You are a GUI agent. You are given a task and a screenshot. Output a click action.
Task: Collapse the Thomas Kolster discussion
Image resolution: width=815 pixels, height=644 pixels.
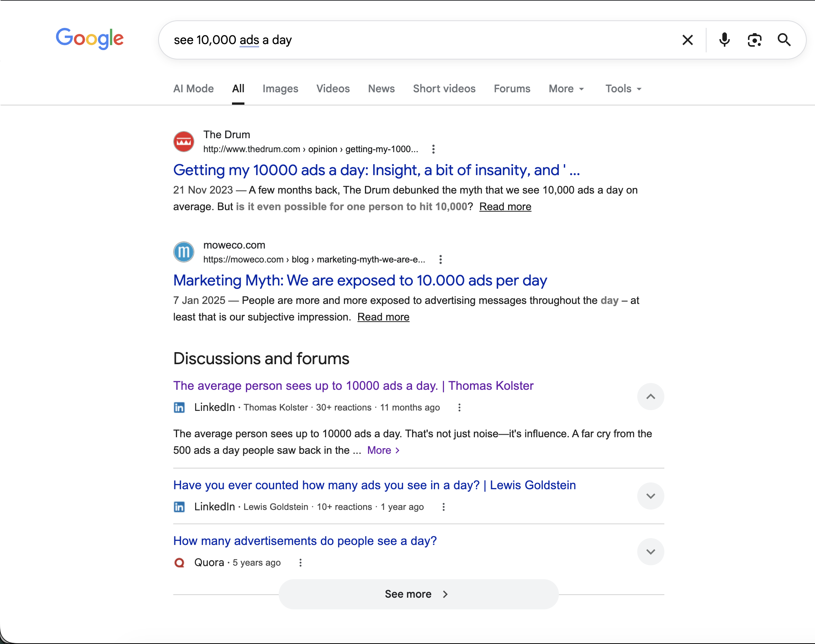click(x=650, y=397)
